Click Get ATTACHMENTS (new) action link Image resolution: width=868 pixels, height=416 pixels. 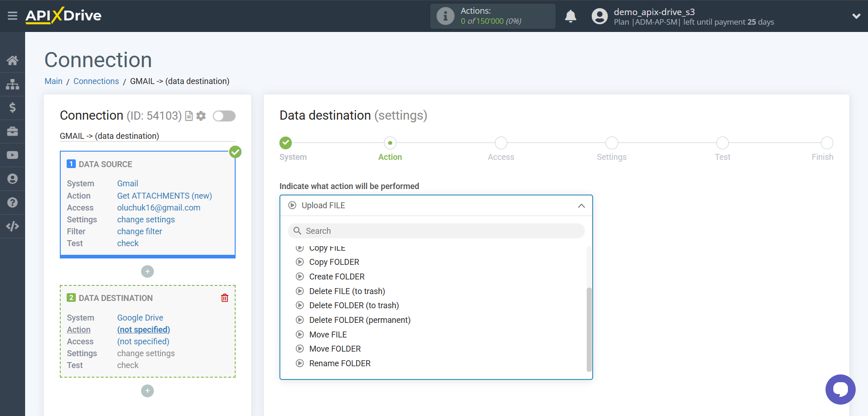(164, 196)
